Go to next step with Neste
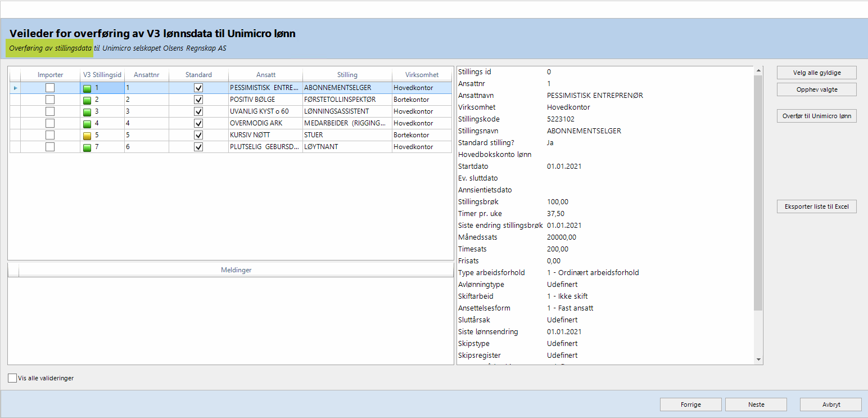868x418 pixels. pos(756,404)
